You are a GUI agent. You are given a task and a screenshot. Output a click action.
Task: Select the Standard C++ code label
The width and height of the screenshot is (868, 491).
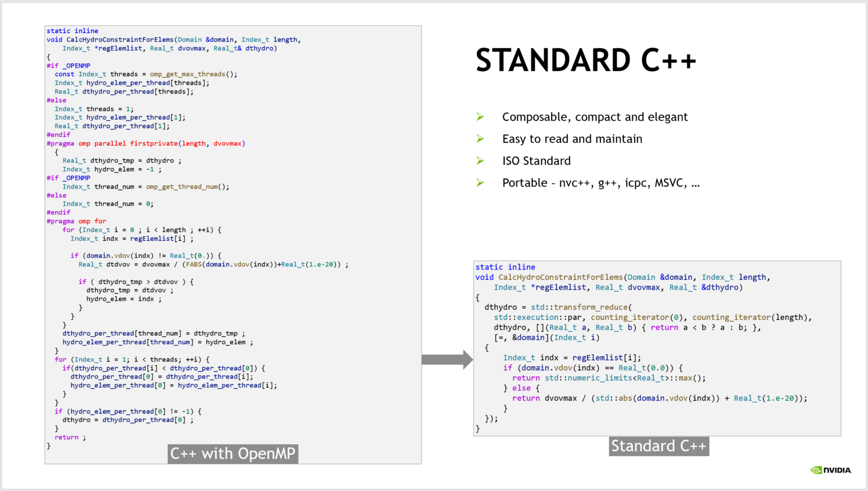point(658,446)
